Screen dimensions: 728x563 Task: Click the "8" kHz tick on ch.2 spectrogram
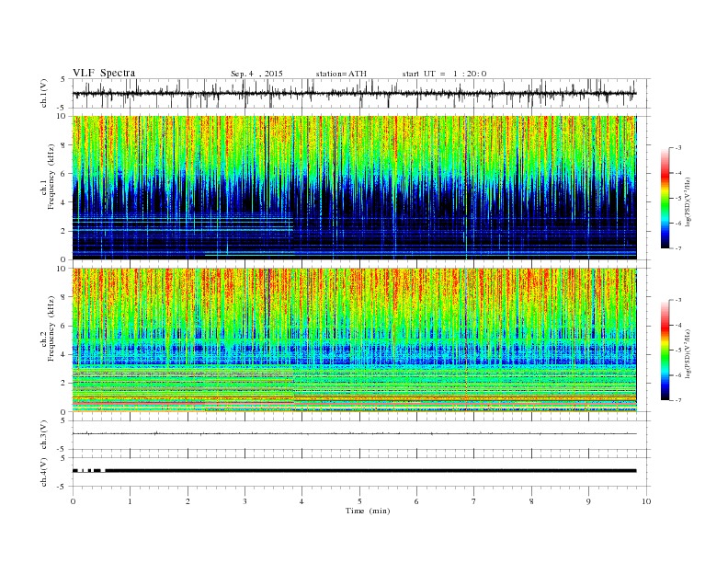click(64, 297)
